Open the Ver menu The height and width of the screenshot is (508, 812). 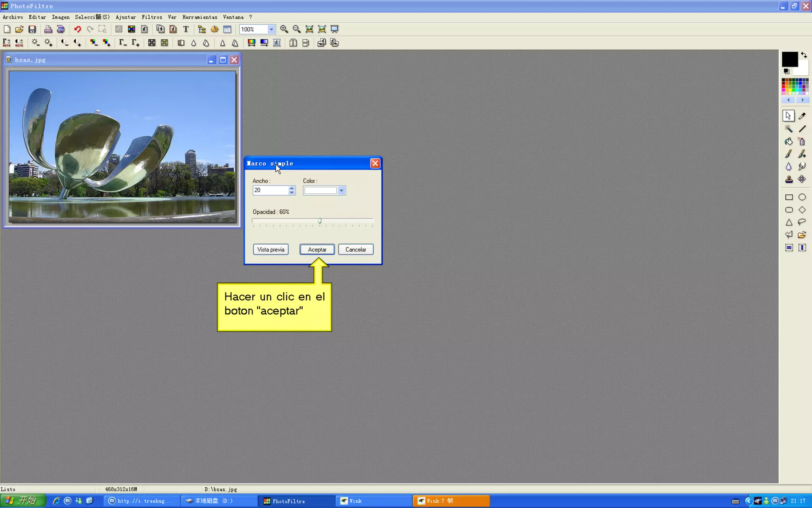point(172,17)
